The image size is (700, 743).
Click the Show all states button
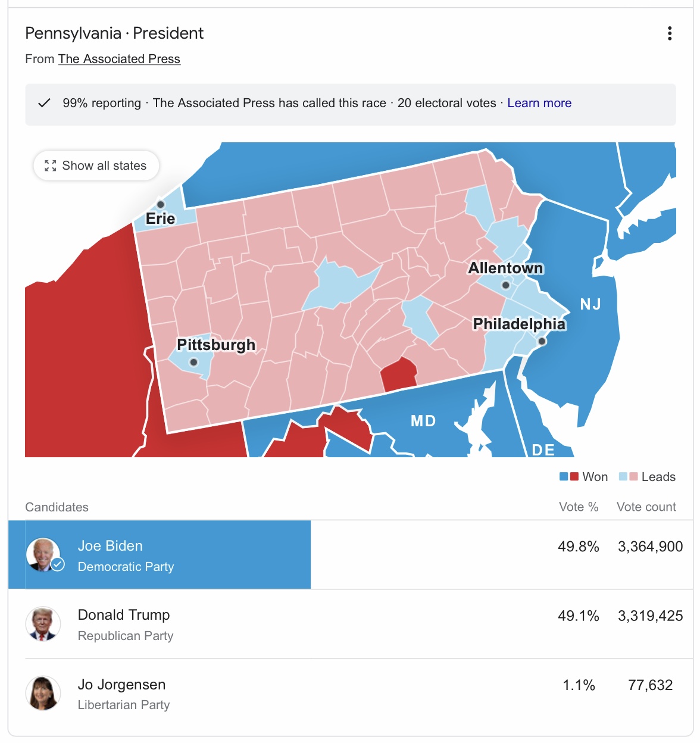96,166
